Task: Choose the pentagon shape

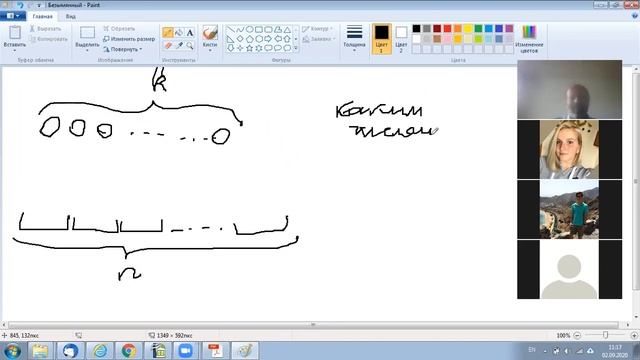Action: pyautogui.click(x=249, y=39)
